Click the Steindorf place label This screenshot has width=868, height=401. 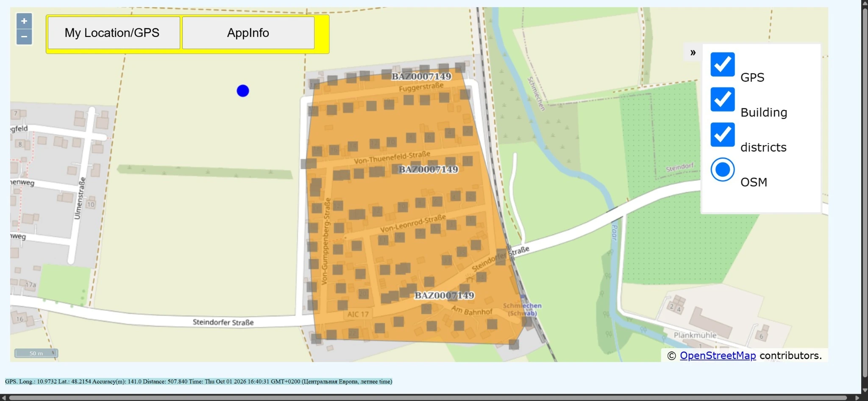coord(680,167)
